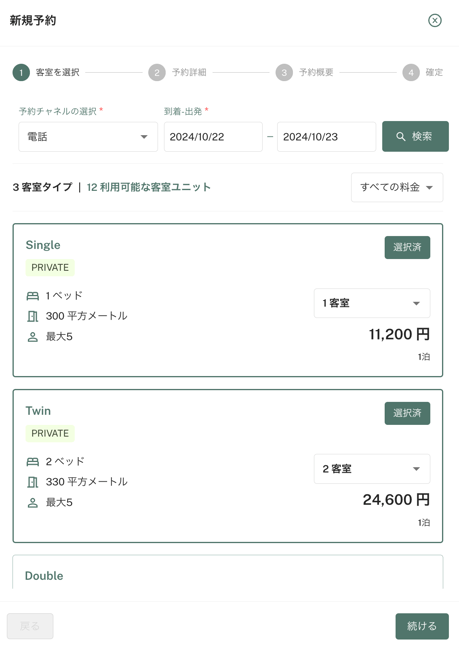
Task: Click the 続ける button
Action: click(422, 626)
